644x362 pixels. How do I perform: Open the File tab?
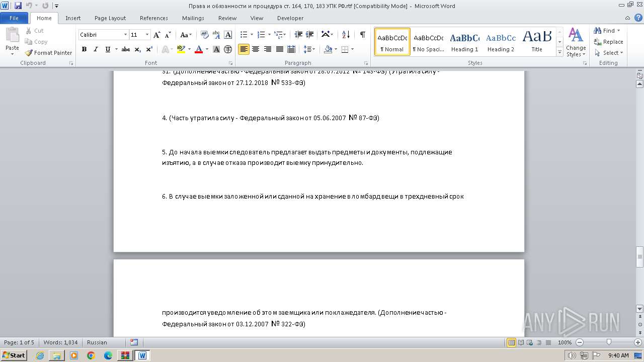click(14, 18)
